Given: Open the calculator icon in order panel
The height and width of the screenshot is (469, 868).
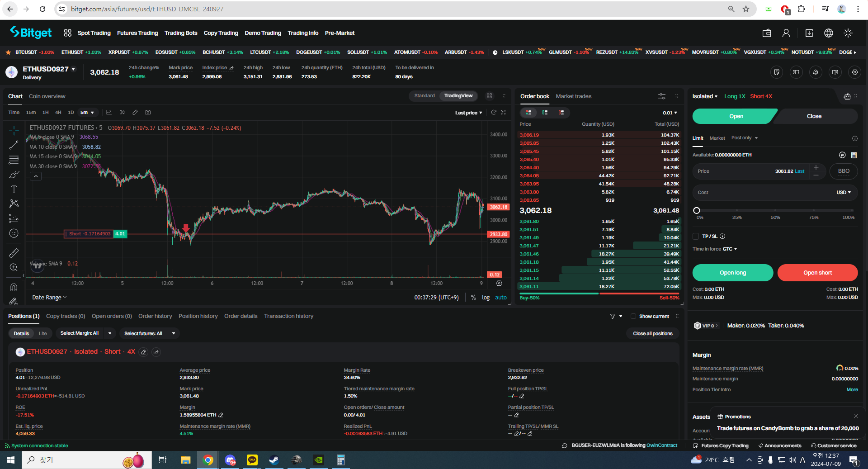Looking at the screenshot, I should tap(854, 155).
